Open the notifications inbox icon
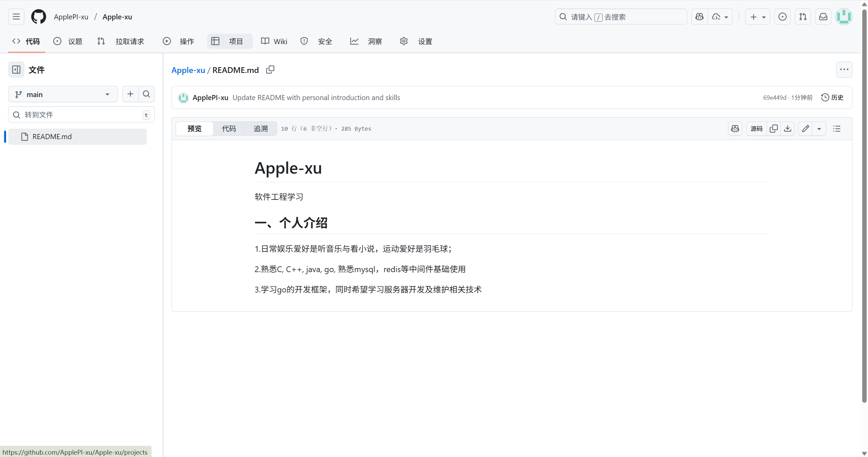 pos(823,17)
